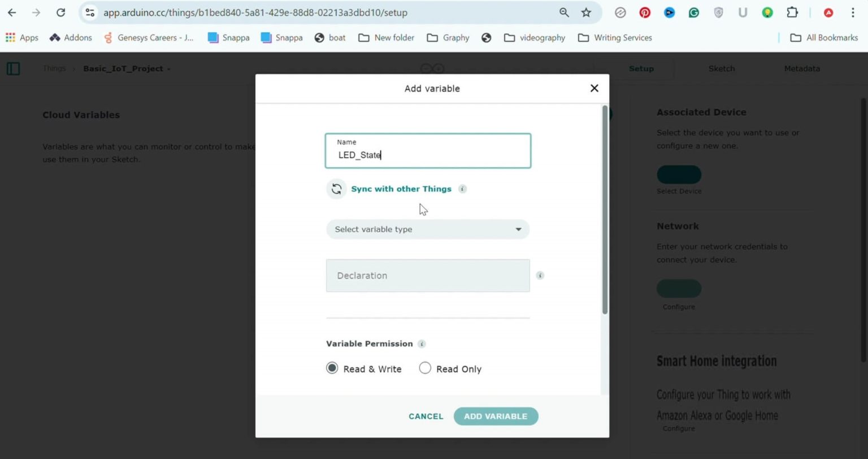Click info icon next to Declaration field
The height and width of the screenshot is (459, 868).
[x=540, y=276]
